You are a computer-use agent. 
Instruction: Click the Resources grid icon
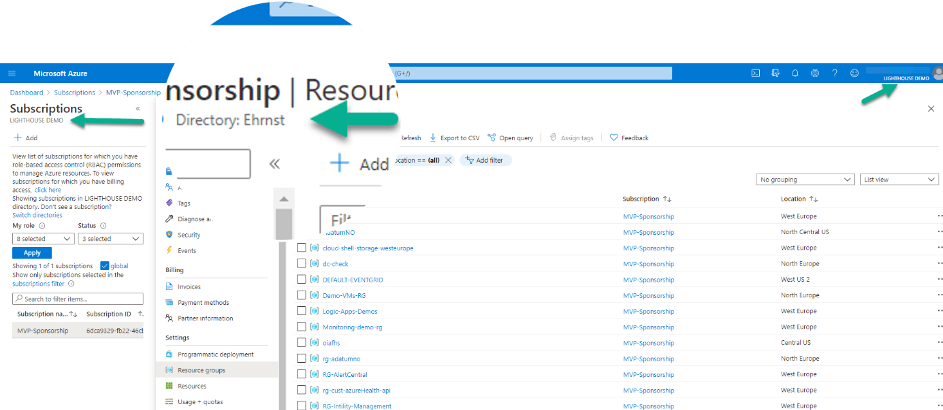[x=170, y=386]
